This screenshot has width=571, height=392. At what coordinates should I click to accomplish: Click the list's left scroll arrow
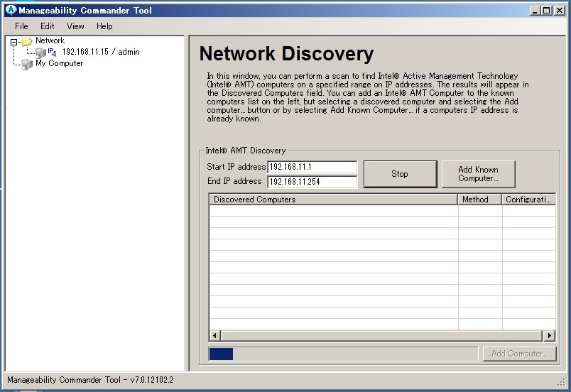coord(215,335)
